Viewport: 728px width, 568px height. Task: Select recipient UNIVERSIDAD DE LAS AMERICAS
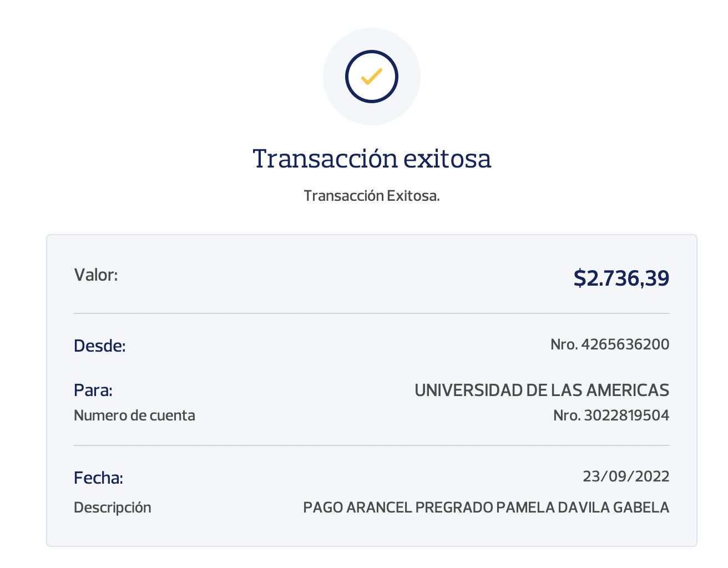pos(542,390)
